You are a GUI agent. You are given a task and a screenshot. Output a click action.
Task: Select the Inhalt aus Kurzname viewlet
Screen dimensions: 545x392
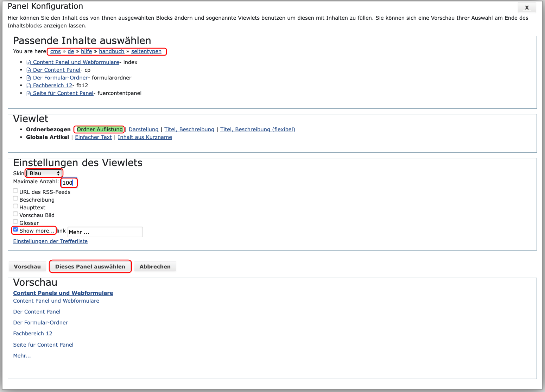point(145,137)
